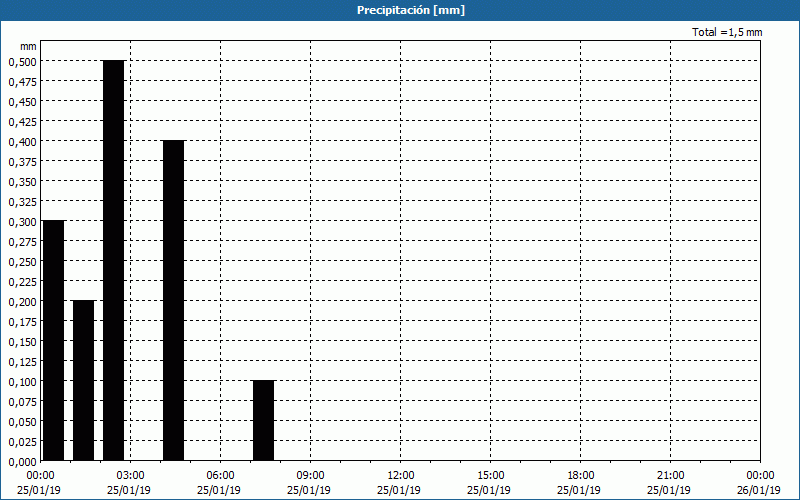Select the 0,450 y-axis value
800x500 pixels.
(23, 102)
